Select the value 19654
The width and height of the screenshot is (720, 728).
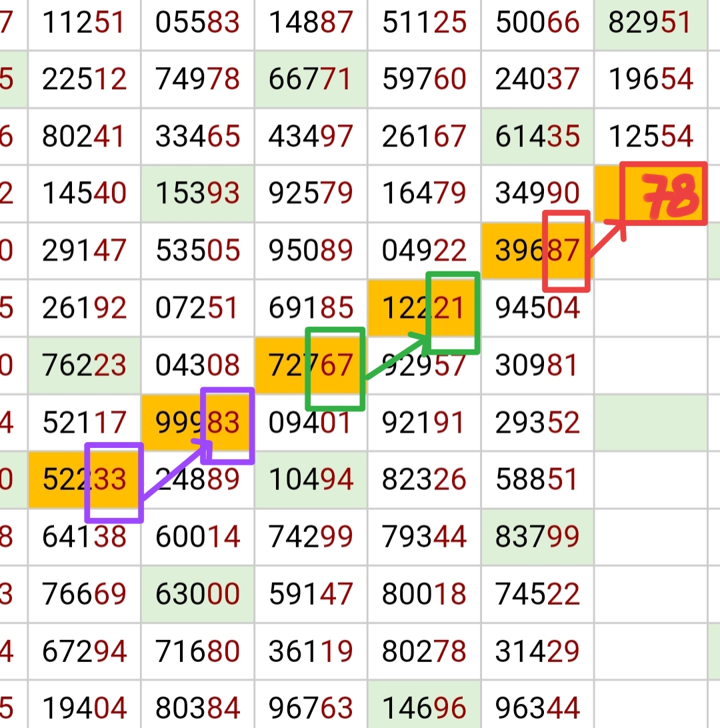click(651, 79)
